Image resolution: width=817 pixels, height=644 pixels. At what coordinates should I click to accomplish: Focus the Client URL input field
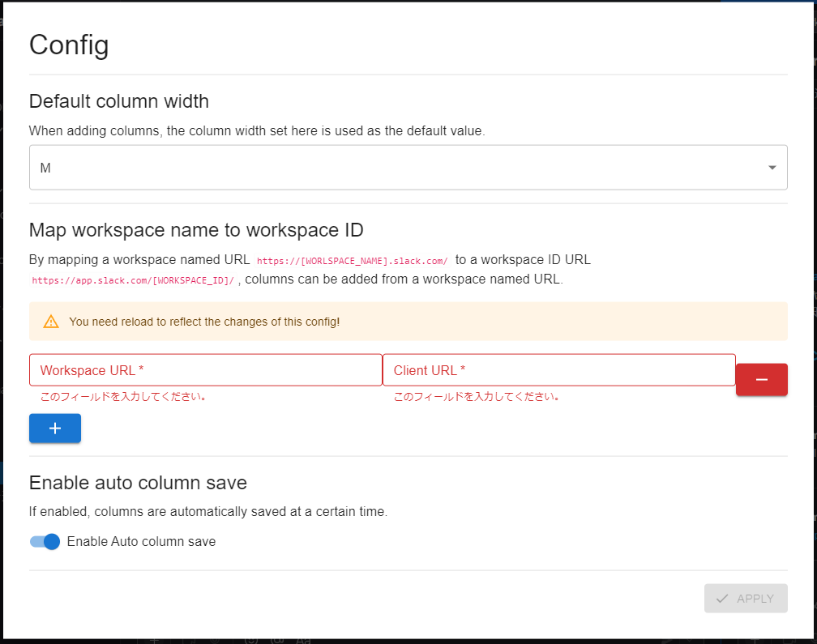coord(559,370)
